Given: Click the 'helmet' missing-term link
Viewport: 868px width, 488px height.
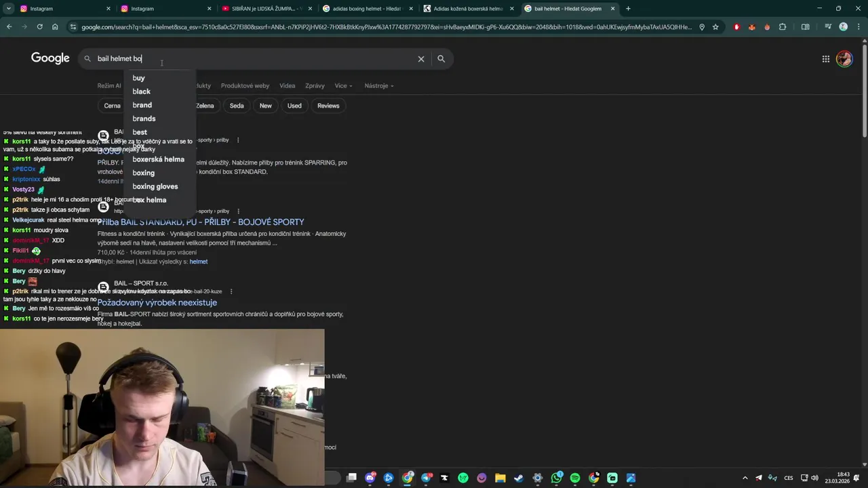Looking at the screenshot, I should click(x=199, y=262).
